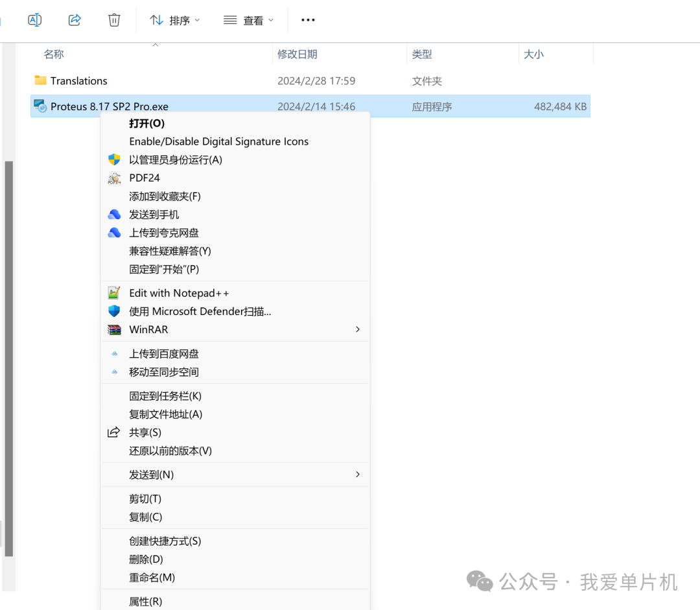Choose 复制文件地址(A)

click(166, 414)
